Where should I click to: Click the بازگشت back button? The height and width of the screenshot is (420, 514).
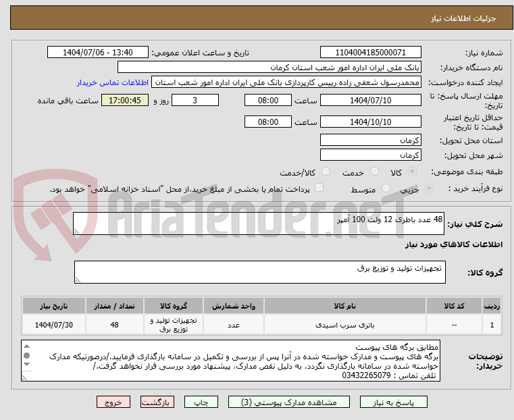click(x=157, y=402)
